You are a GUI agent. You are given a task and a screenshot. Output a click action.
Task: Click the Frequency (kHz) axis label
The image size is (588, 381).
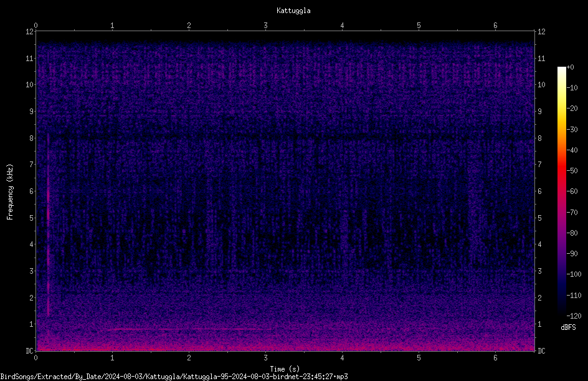(10, 192)
